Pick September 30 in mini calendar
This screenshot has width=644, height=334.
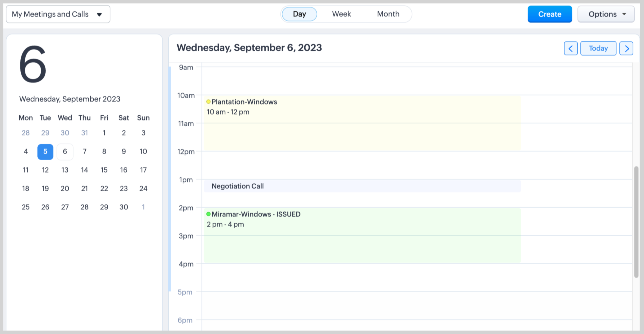[x=124, y=207]
